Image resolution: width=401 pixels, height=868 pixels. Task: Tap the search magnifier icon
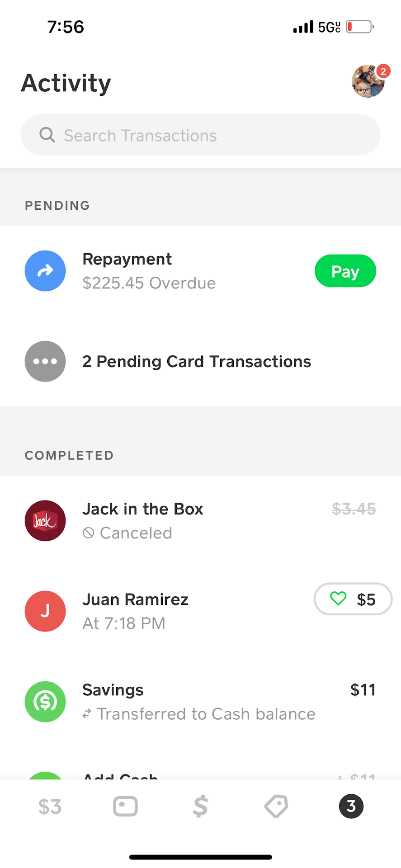click(47, 135)
